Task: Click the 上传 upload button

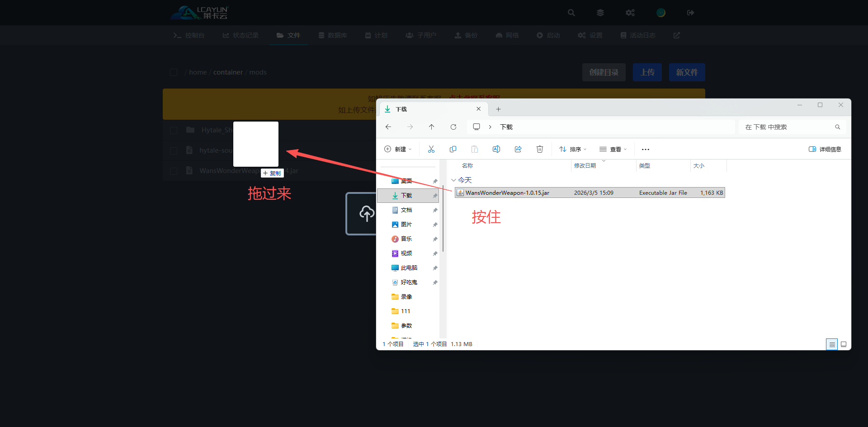Action: [x=647, y=72]
